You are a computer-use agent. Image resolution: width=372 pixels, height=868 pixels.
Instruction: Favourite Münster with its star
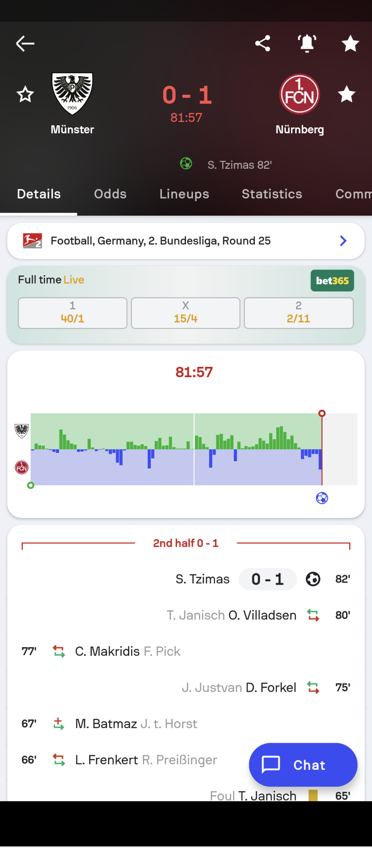tap(25, 94)
